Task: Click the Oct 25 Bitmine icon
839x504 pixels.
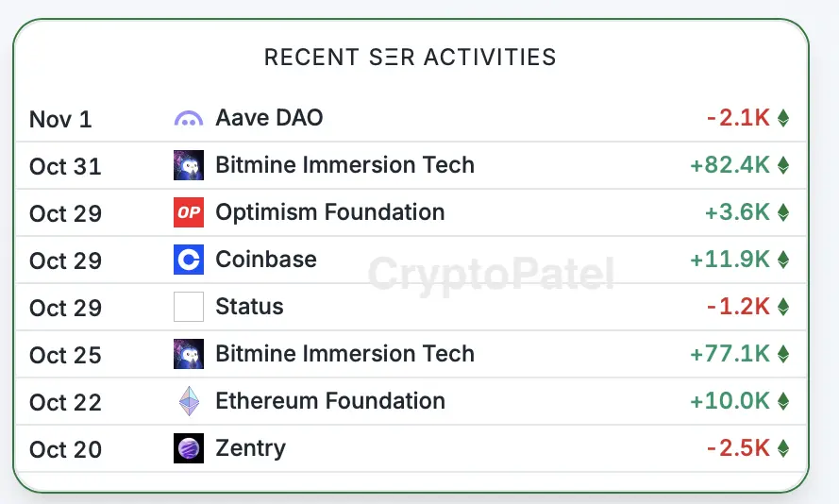Action: 189,354
